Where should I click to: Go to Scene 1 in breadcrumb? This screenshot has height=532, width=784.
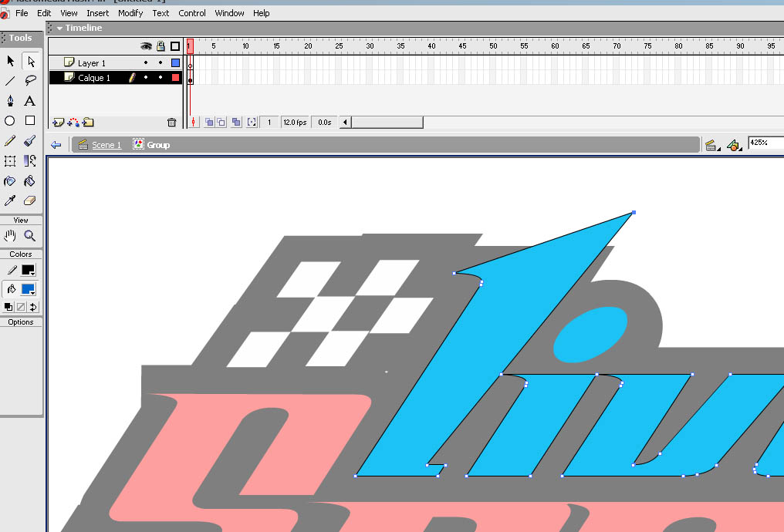[x=106, y=145]
